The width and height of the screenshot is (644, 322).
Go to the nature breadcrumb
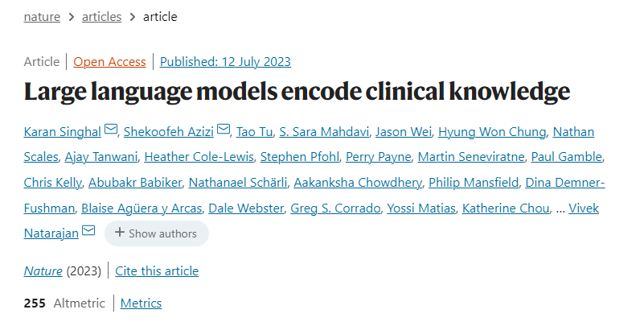click(42, 16)
